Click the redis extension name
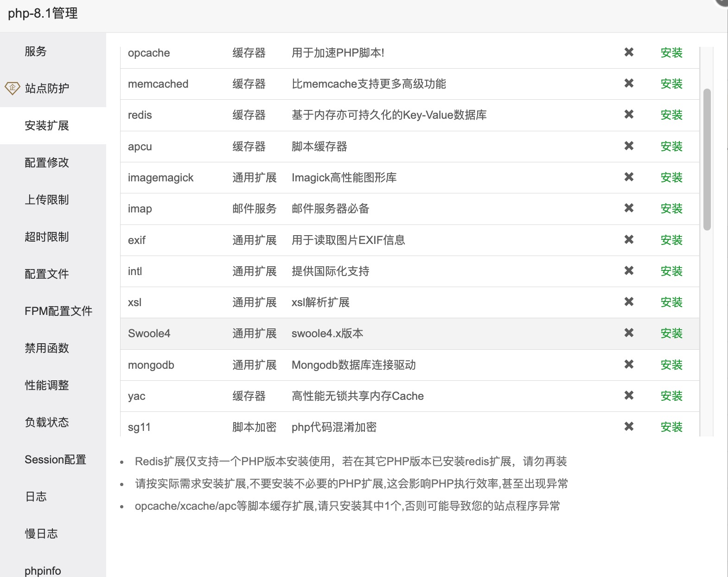The height and width of the screenshot is (577, 728). click(x=140, y=115)
